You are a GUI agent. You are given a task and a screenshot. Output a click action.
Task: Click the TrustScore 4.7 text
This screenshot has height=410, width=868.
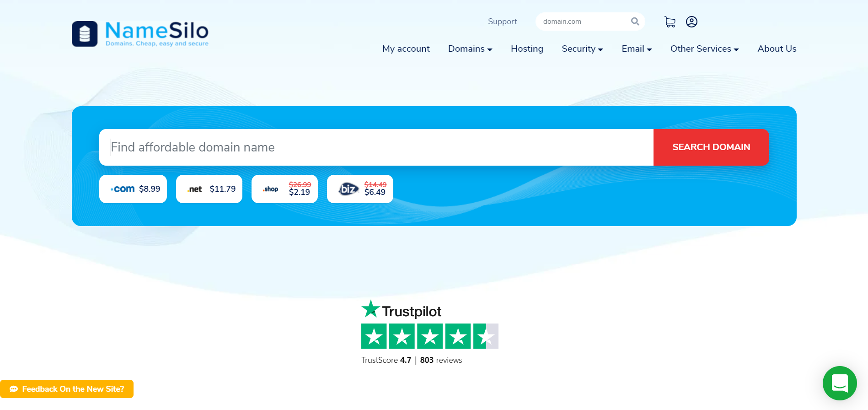click(x=386, y=360)
